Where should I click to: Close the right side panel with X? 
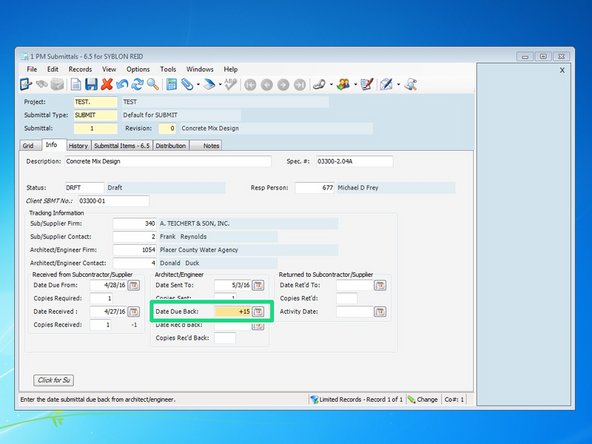[x=562, y=70]
